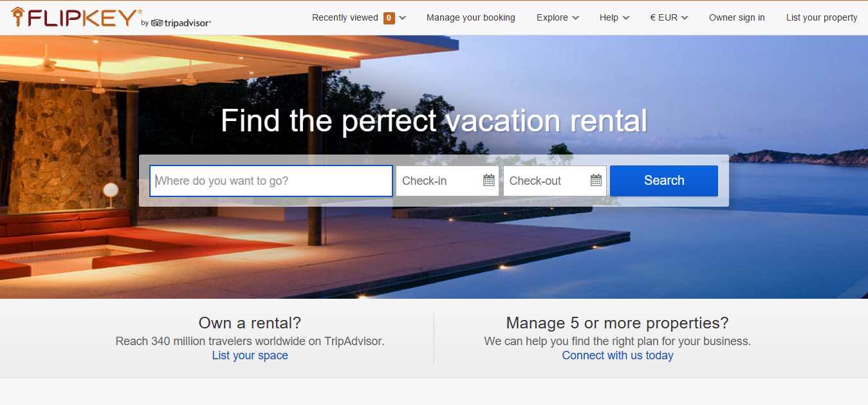868x405 pixels.
Task: Open the Check-out calendar icon
Action: click(596, 180)
